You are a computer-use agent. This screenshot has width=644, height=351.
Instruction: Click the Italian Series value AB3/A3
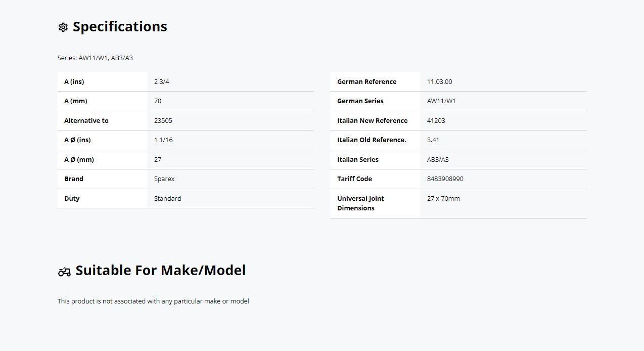point(437,159)
